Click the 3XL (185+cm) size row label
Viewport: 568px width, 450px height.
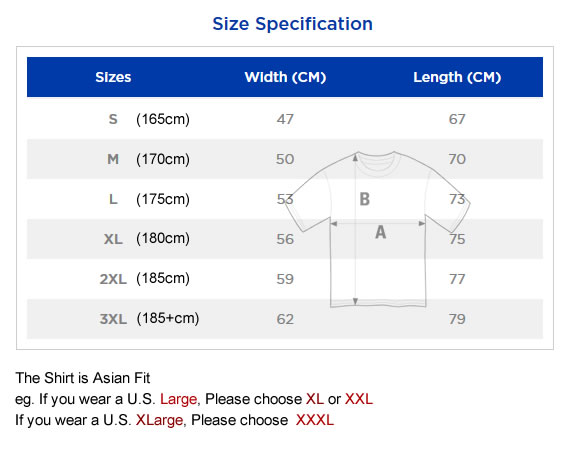[x=149, y=318]
